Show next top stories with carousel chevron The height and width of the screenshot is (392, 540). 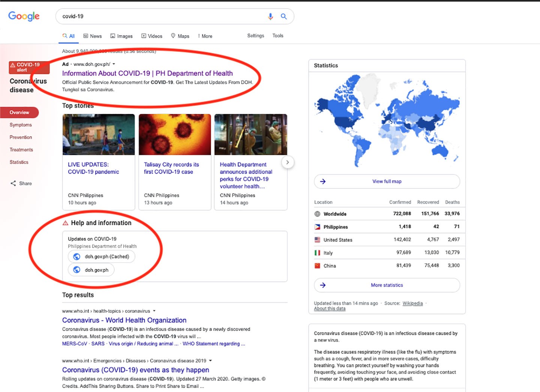pyautogui.click(x=288, y=162)
